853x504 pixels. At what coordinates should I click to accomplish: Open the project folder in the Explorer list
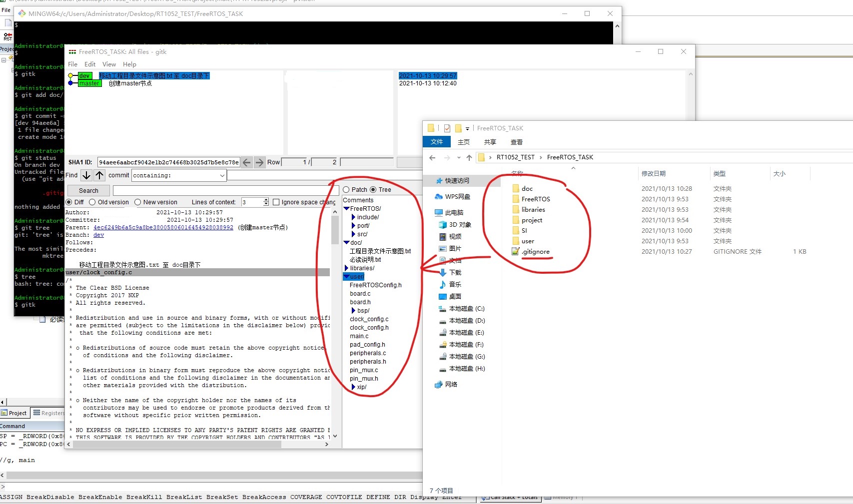(531, 220)
